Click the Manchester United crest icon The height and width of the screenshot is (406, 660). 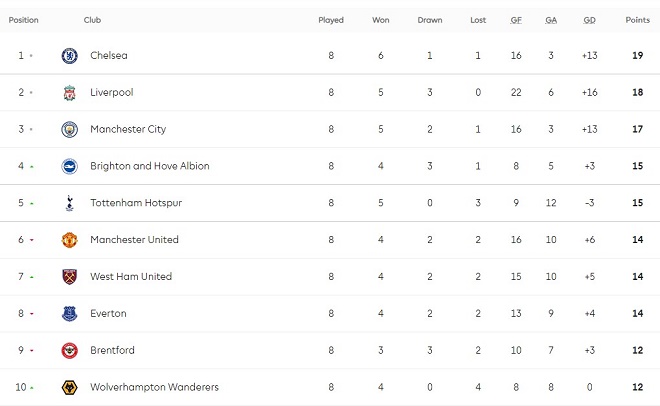pos(69,240)
